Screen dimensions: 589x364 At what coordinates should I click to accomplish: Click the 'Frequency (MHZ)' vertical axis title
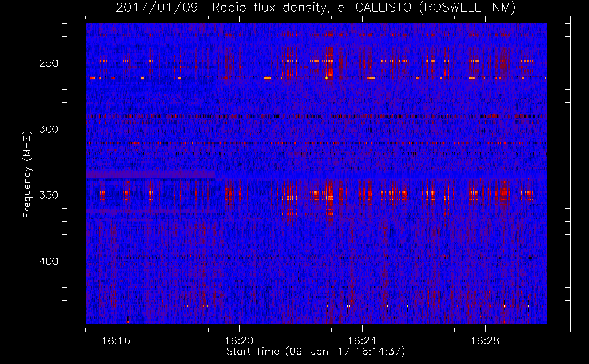pyautogui.click(x=27, y=174)
